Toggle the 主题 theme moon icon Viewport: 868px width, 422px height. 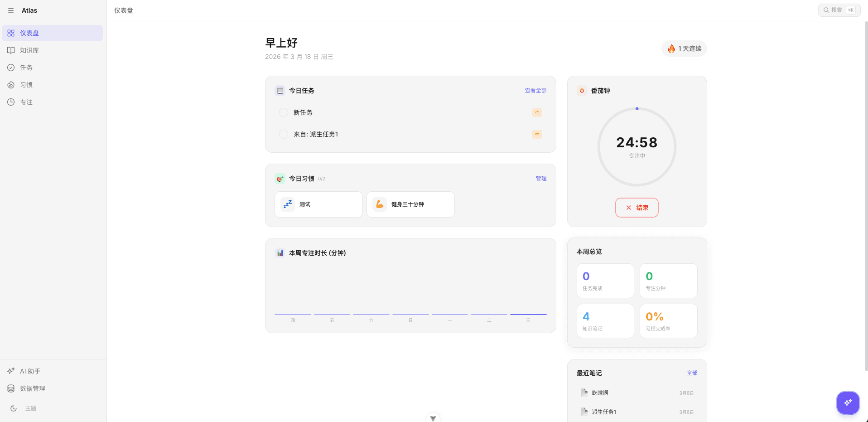click(14, 408)
